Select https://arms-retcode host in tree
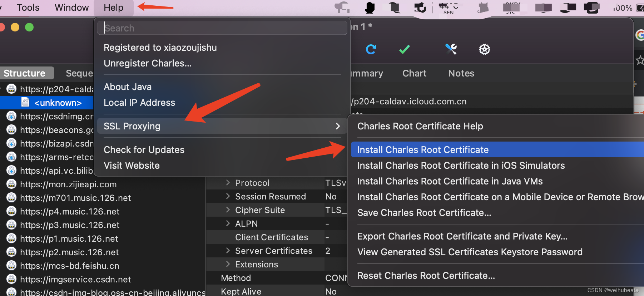Viewport: 644px width, 296px height. point(56,157)
